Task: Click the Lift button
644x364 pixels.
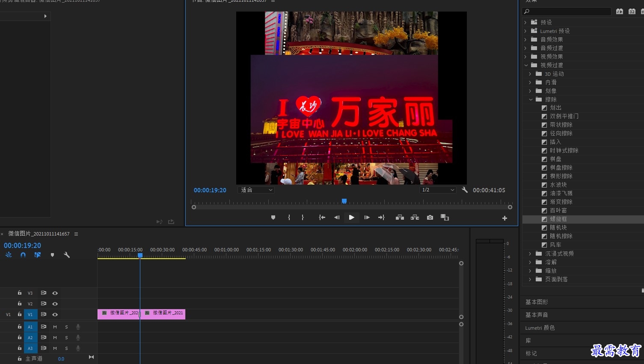Action: [x=400, y=218]
